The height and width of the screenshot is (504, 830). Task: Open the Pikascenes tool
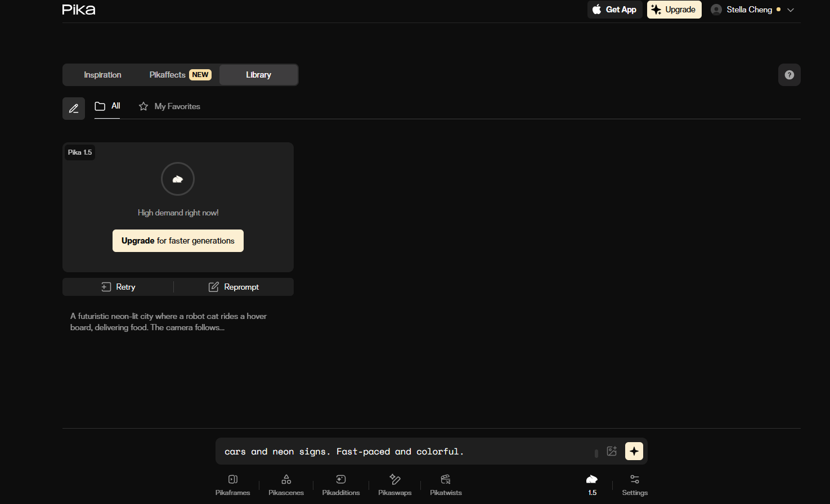[286, 485]
